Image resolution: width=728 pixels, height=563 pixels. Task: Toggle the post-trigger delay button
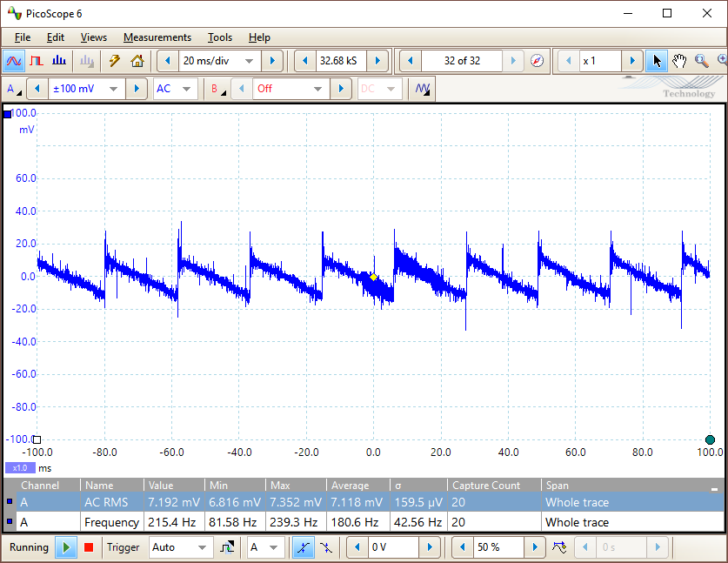coord(559,547)
